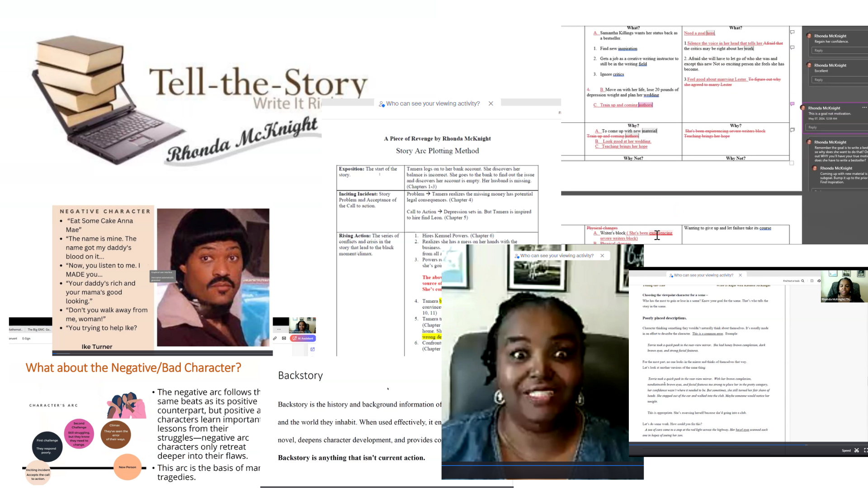Click the Reply field under the 'Regain her confidence' comment
This screenshot has width=868, height=488.
(836, 51)
